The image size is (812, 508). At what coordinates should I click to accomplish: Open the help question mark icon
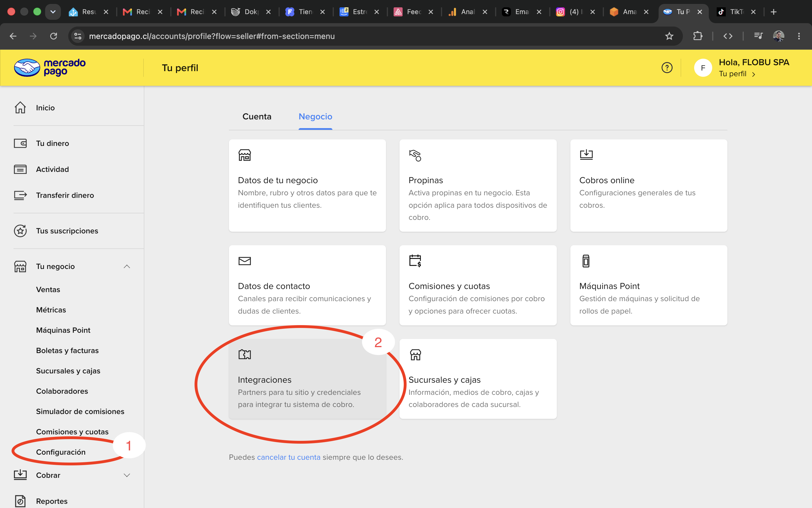(667, 68)
